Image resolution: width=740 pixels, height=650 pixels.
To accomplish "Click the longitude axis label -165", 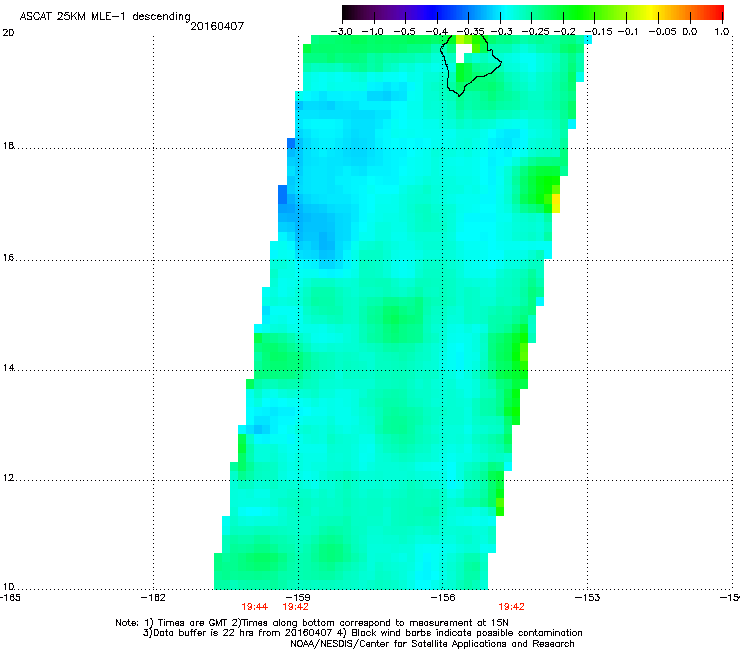I will point(10,598).
